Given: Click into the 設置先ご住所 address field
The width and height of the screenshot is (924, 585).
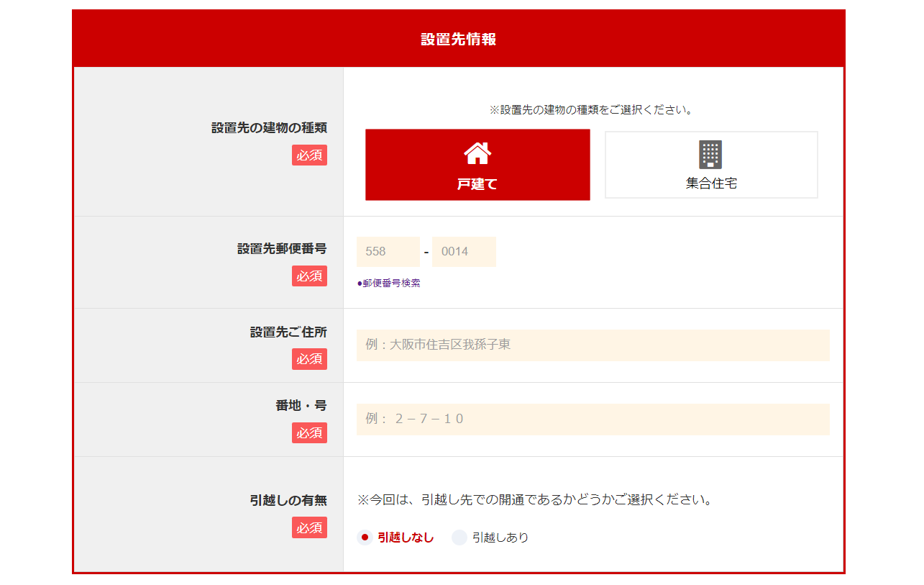Looking at the screenshot, I should coord(593,345).
